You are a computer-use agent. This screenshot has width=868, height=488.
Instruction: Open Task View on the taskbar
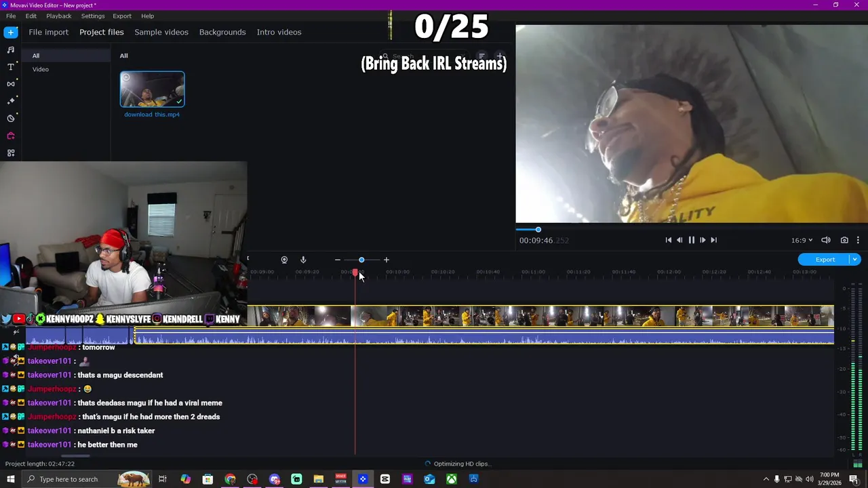click(163, 479)
